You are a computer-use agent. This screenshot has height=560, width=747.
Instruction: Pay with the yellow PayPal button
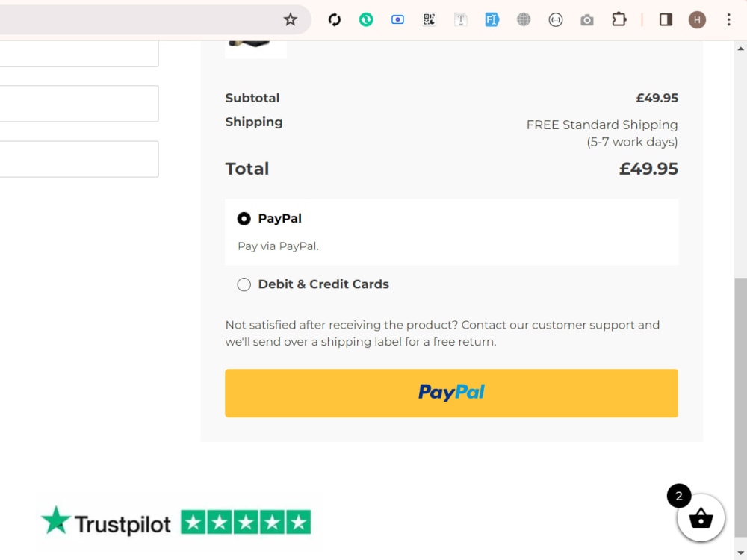(451, 393)
